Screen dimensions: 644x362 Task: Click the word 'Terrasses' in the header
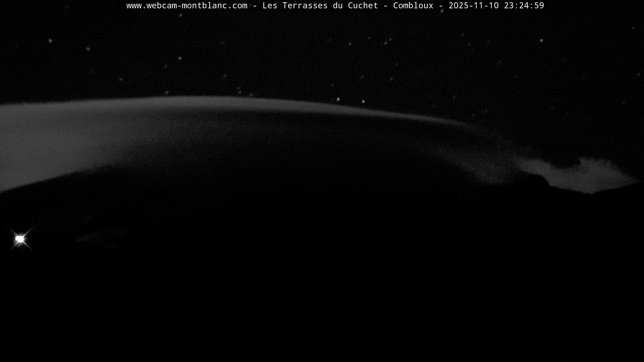[x=305, y=6]
